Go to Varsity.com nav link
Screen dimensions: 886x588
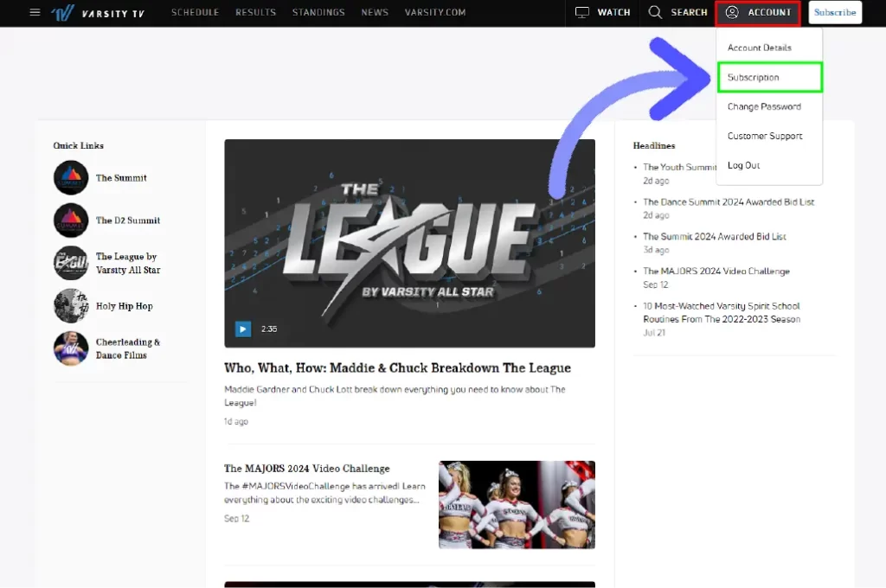[435, 12]
